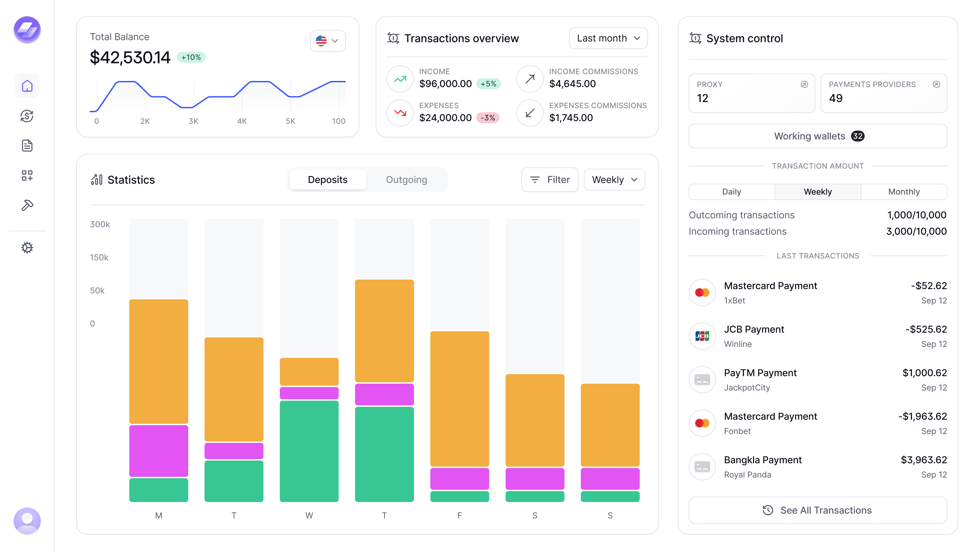
Task: Select the Deposits tab
Action: pyautogui.click(x=328, y=180)
